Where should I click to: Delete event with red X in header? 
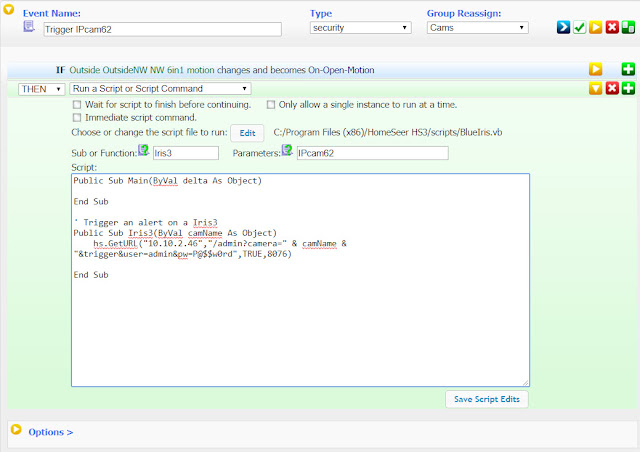pos(612,27)
